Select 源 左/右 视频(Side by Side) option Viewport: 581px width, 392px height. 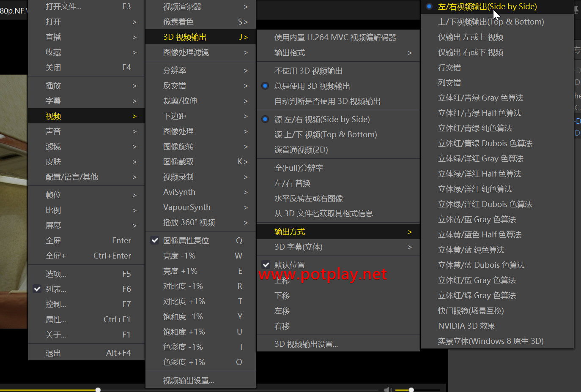(x=338, y=120)
